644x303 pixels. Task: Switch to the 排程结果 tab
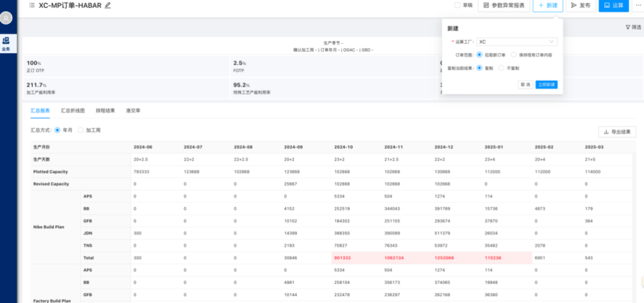coord(105,111)
